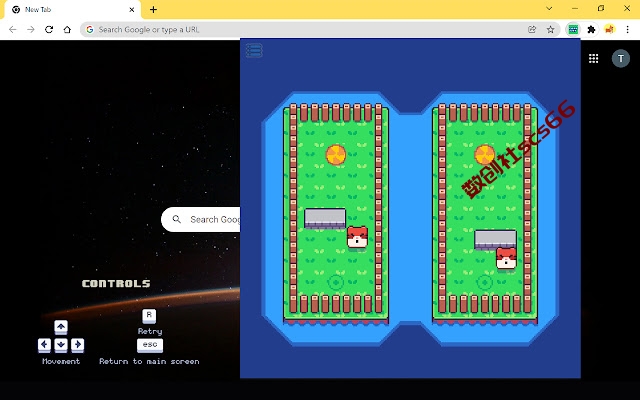
Task: Expand the tab search chevron
Action: coord(549,8)
